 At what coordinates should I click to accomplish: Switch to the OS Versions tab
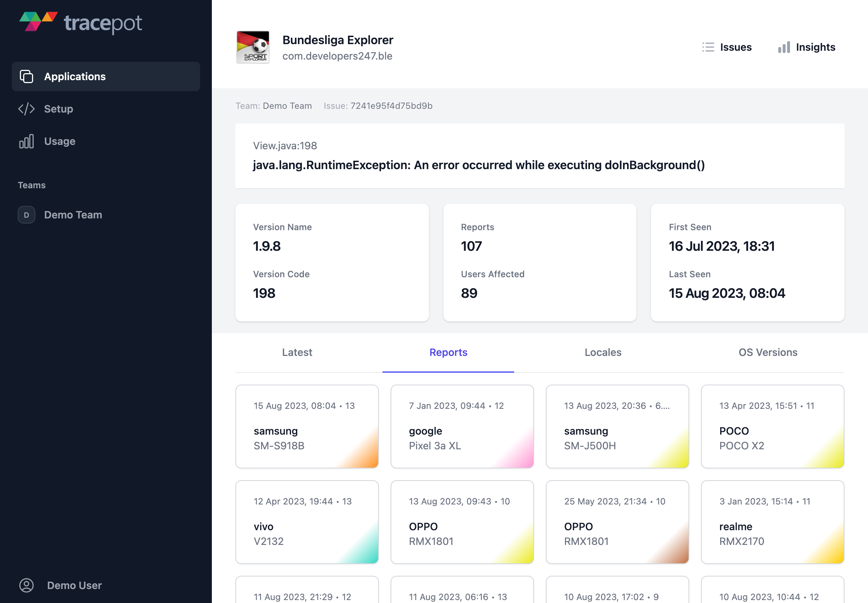pos(768,352)
